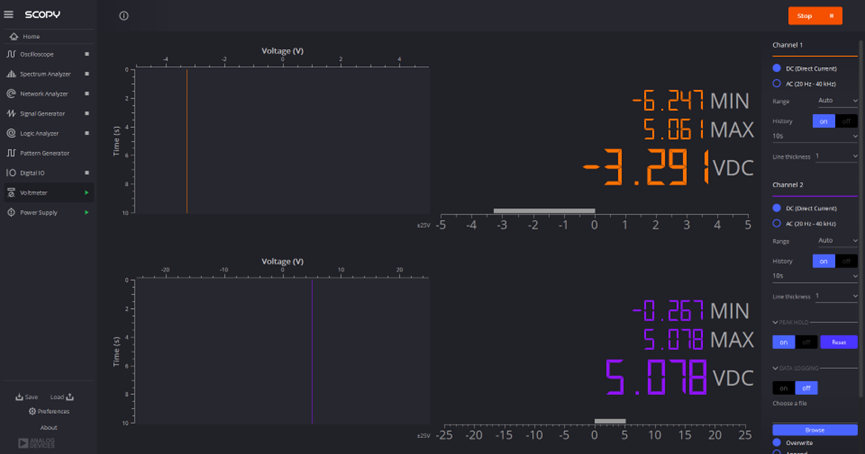Toggle the Signal Generator run square
Image resolution: width=865 pixels, height=454 pixels.
click(x=87, y=114)
